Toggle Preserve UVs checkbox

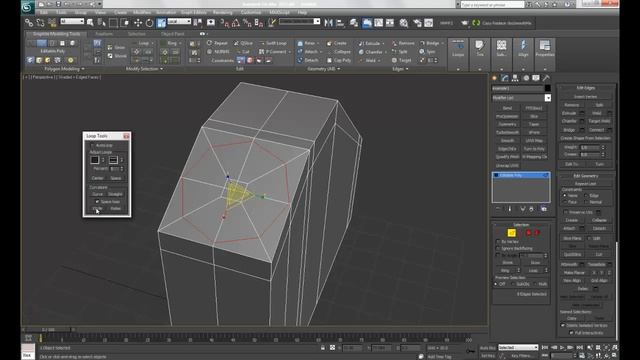566,212
